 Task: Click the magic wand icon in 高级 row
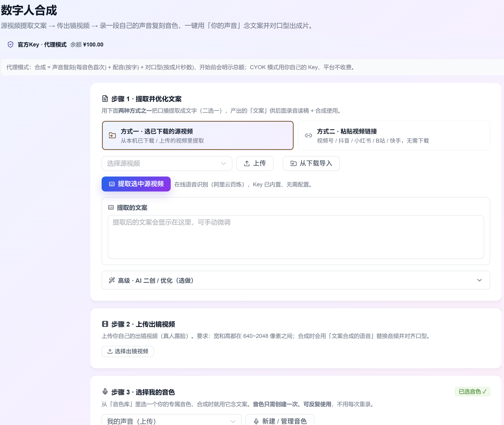click(112, 280)
